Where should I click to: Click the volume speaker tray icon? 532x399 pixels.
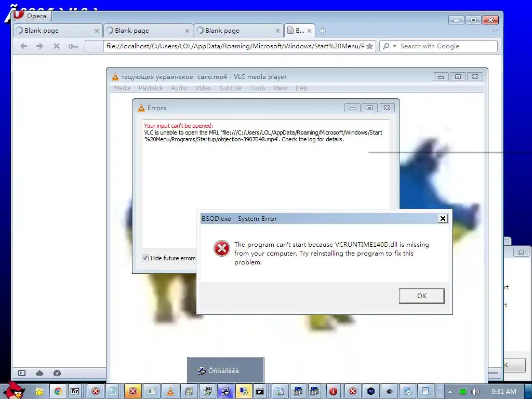pos(475,392)
